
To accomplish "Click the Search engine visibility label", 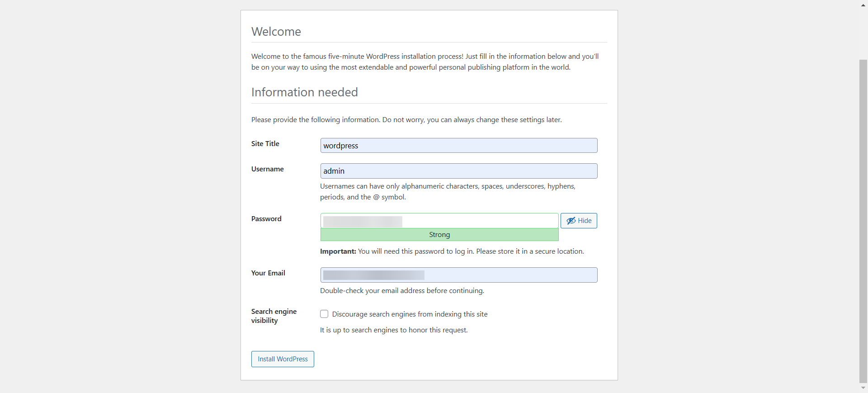I will pyautogui.click(x=274, y=316).
